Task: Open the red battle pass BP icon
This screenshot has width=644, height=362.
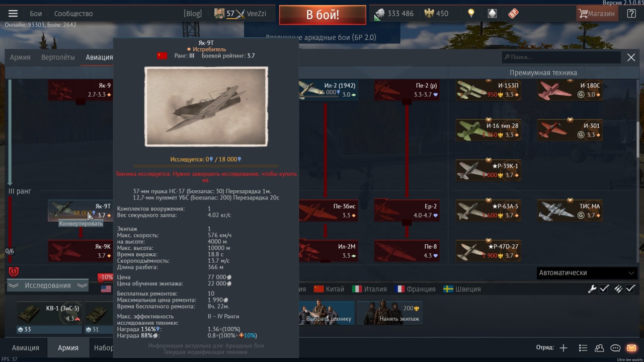Action: [x=513, y=14]
